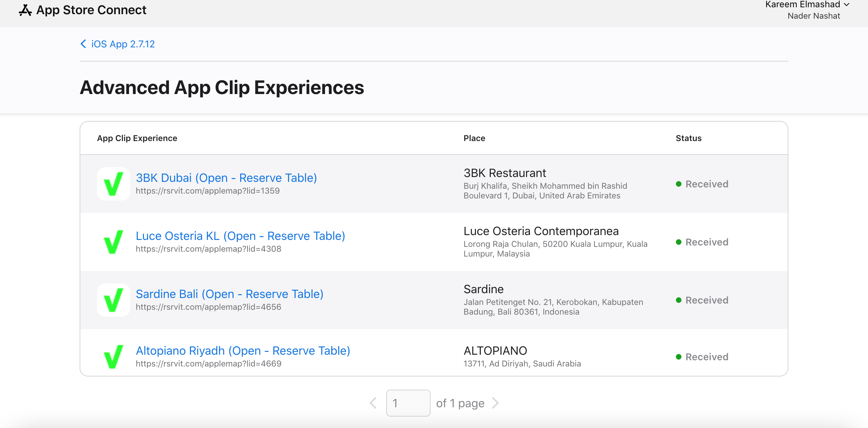This screenshot has height=428, width=868.
Task: Go to the next page arrow
Action: 495,403
